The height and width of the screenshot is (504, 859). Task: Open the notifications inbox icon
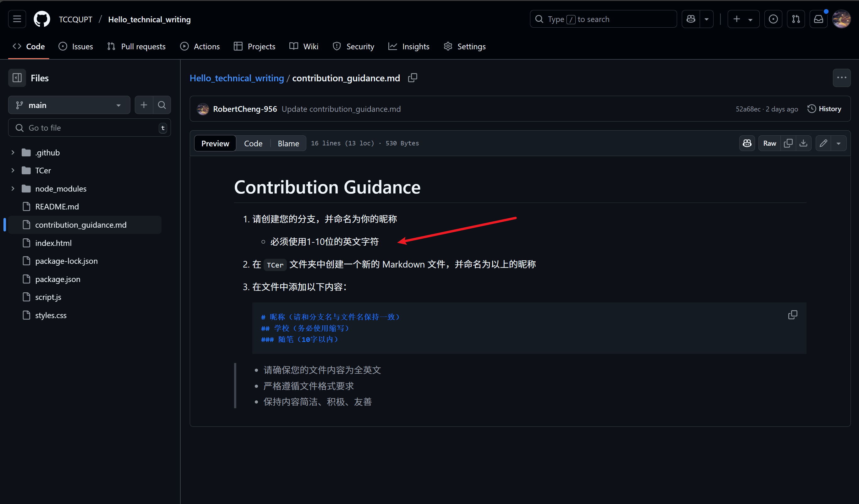click(818, 19)
